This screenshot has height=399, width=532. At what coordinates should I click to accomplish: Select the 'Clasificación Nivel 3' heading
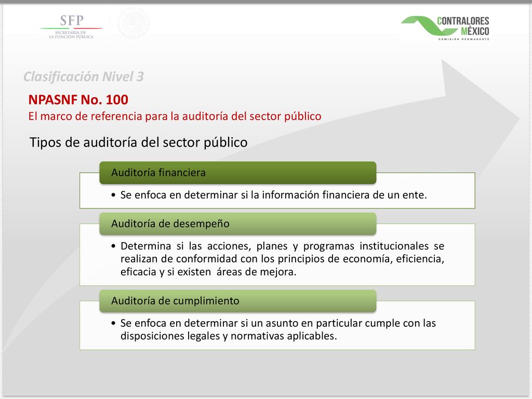coord(84,77)
